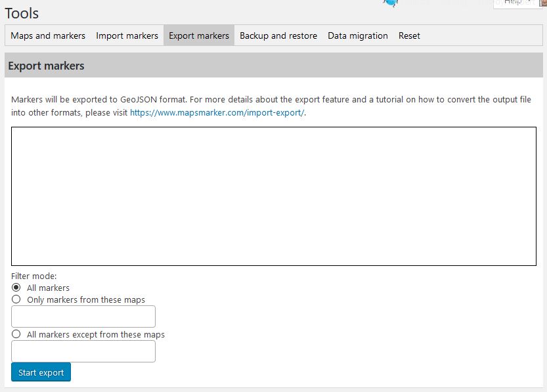Click inside the large export output box
Image resolution: width=547 pixels, height=392 pixels.
[x=273, y=196]
